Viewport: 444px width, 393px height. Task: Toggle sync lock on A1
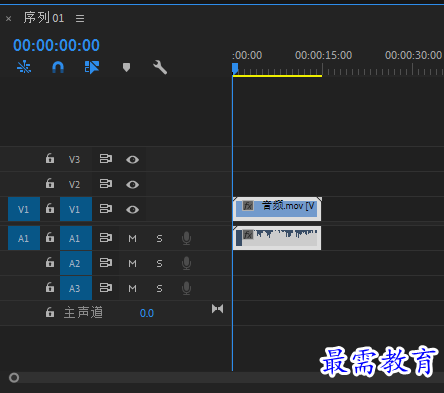tap(106, 238)
